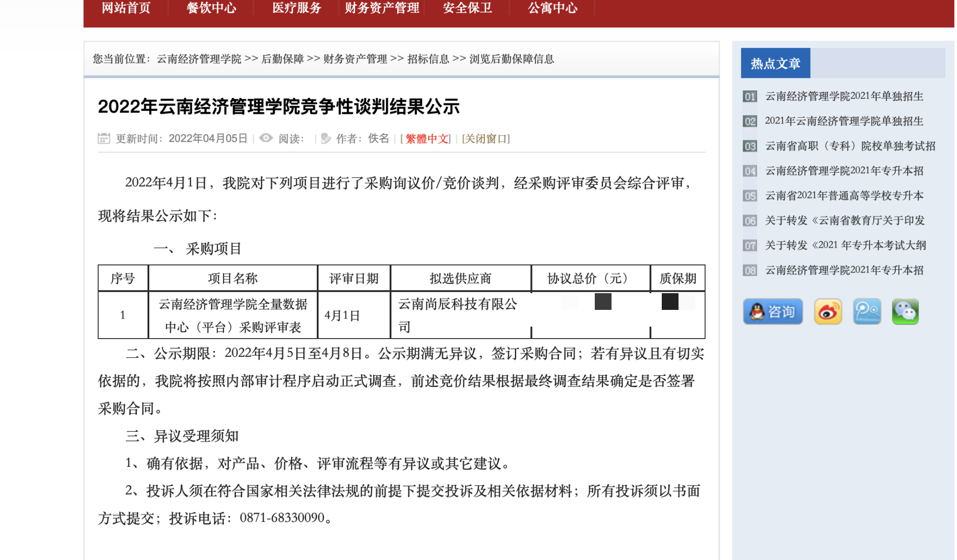Screen dimensions: 957x560
Task: Select 医疗服务 in the top menu
Action: point(297,8)
